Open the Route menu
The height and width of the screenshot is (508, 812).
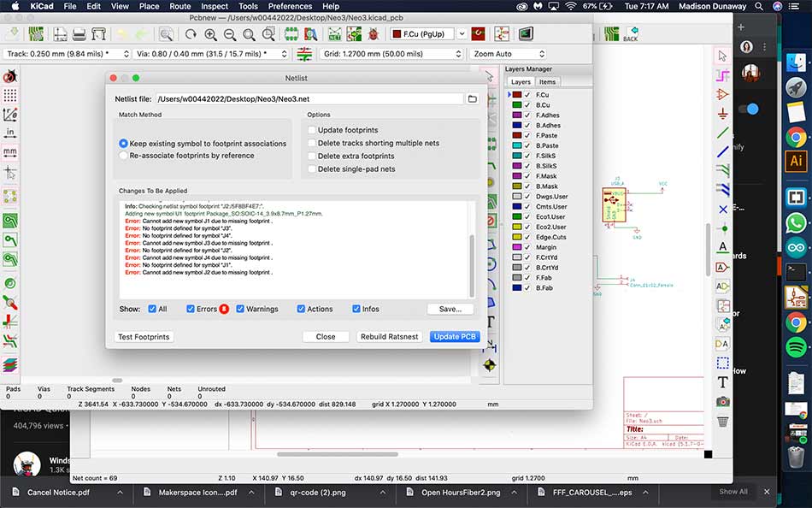click(x=179, y=6)
